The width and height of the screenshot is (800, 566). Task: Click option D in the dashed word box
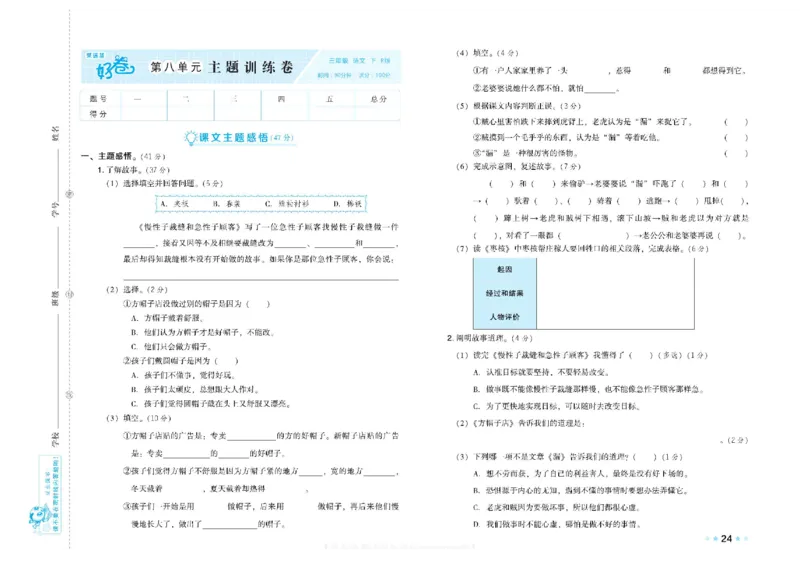click(347, 204)
